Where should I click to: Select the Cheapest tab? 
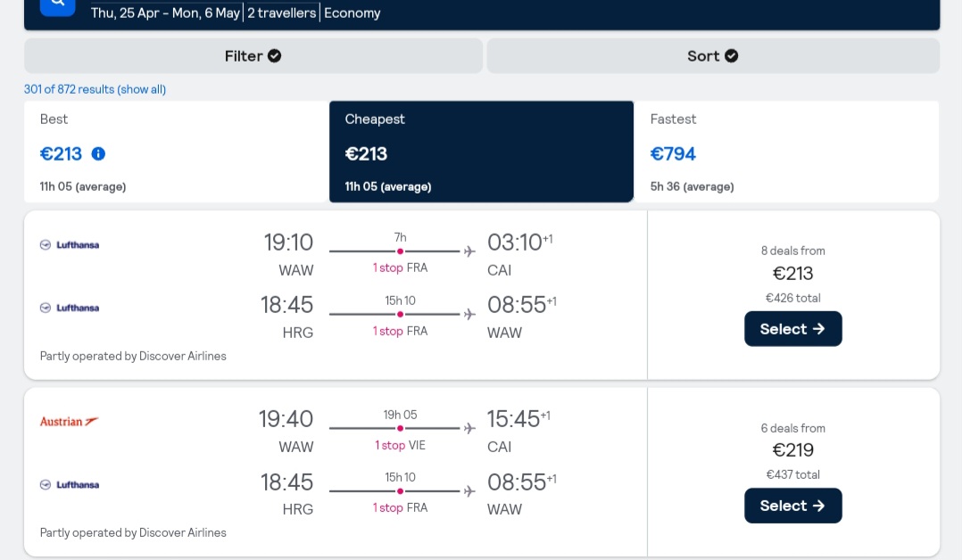tap(482, 152)
